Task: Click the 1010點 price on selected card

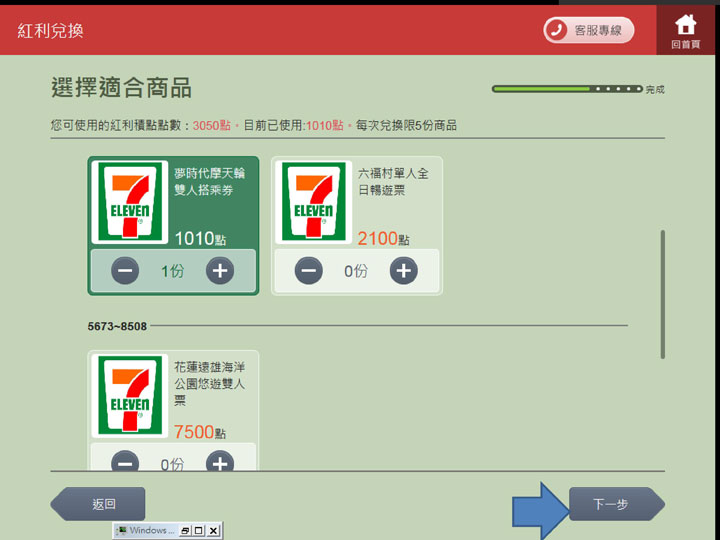Action: [x=200, y=239]
